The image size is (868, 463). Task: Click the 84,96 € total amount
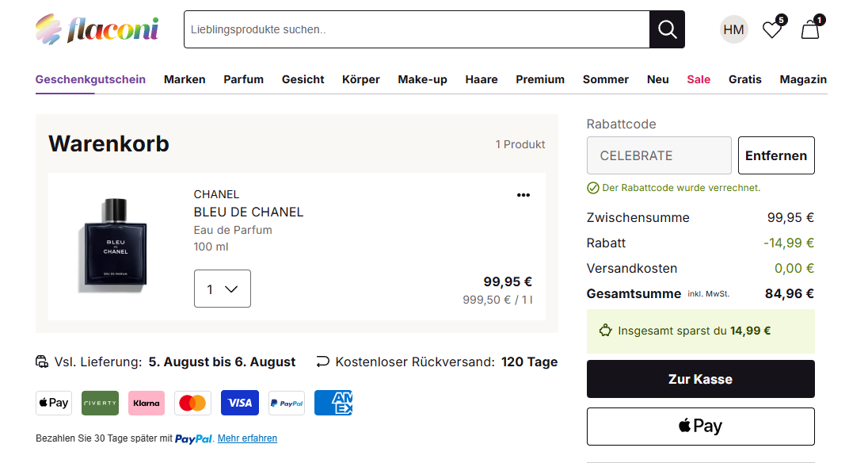tap(790, 293)
